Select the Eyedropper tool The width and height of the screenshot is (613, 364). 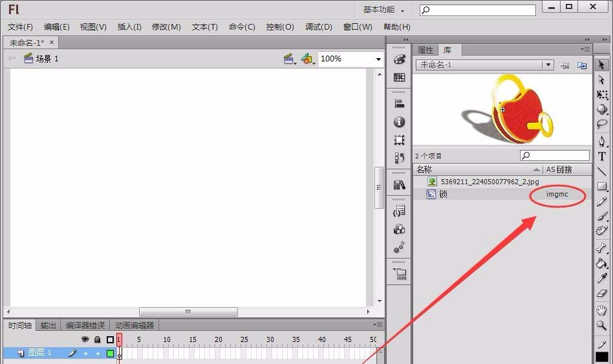[601, 278]
